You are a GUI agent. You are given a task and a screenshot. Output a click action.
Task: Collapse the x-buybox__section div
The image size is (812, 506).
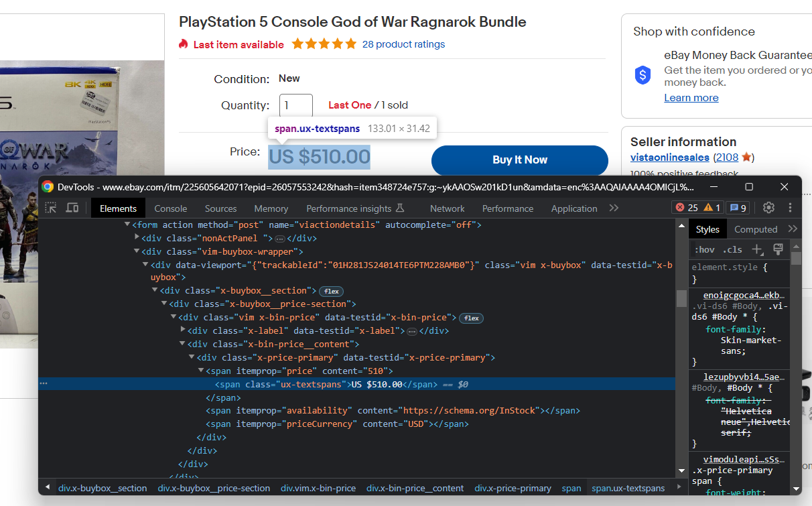coord(155,291)
